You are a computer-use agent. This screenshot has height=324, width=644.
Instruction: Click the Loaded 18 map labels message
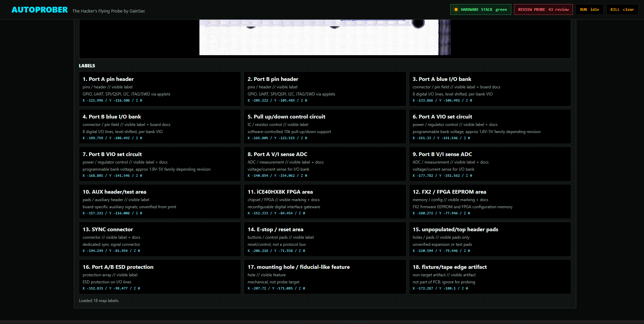[99, 300]
